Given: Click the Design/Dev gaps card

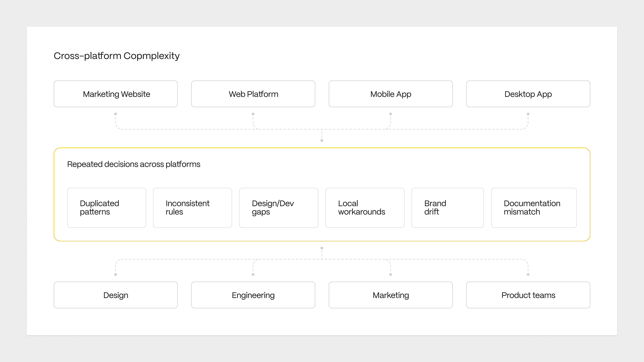Looking at the screenshot, I should tap(279, 208).
